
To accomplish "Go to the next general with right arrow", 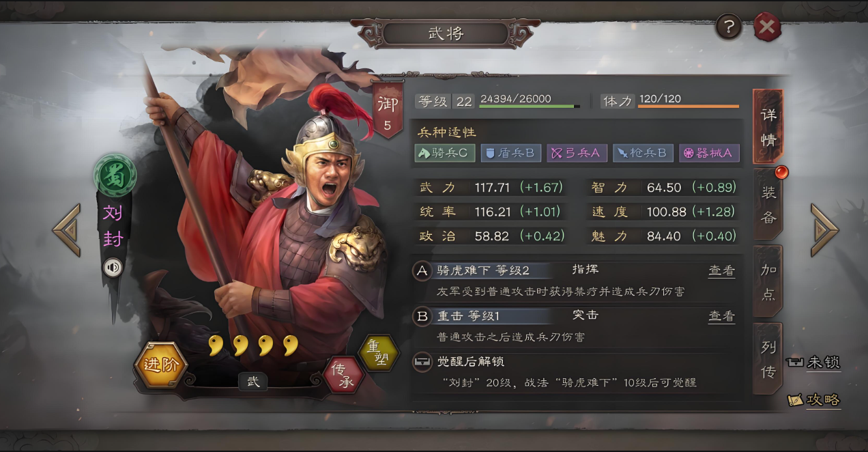I will (x=824, y=230).
